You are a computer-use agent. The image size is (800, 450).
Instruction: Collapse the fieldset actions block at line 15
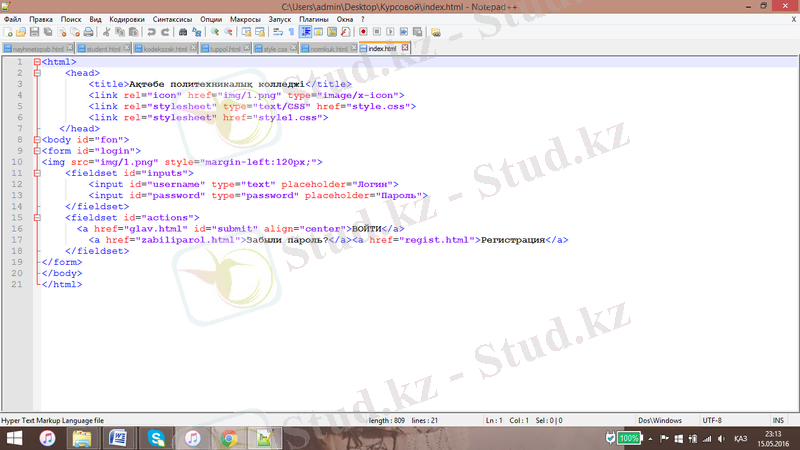point(37,218)
